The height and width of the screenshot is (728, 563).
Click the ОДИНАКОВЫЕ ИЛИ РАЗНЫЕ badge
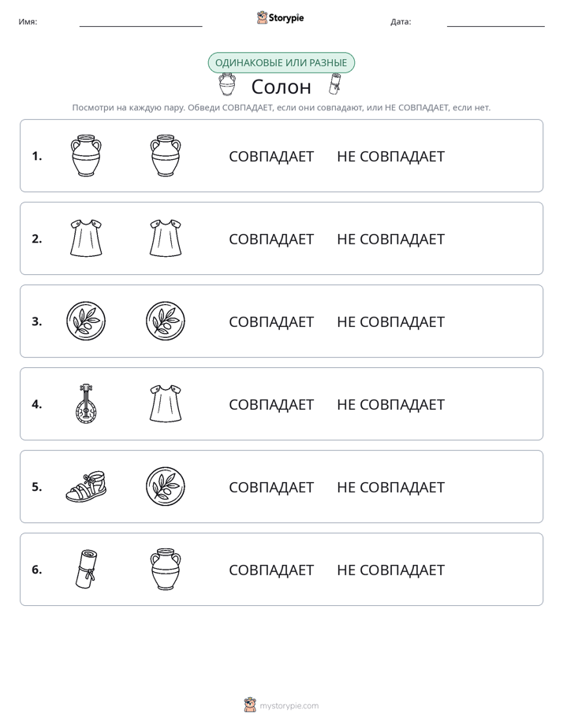pos(281,63)
